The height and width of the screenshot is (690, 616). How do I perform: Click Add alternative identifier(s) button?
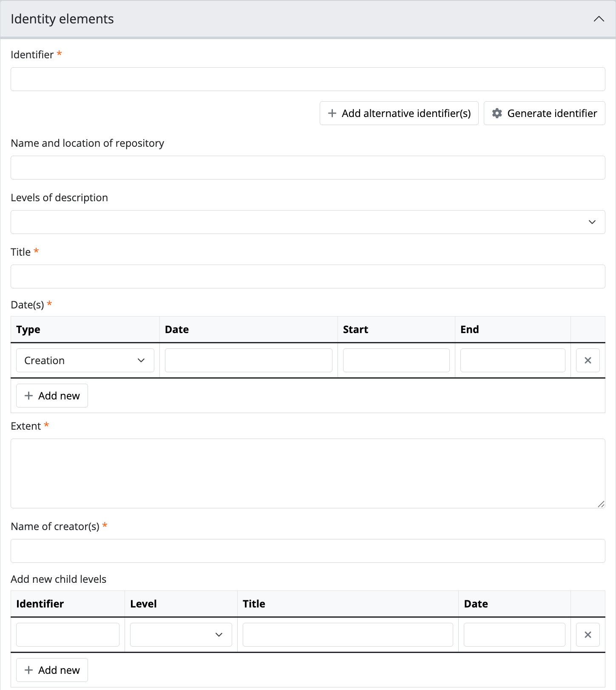399,113
